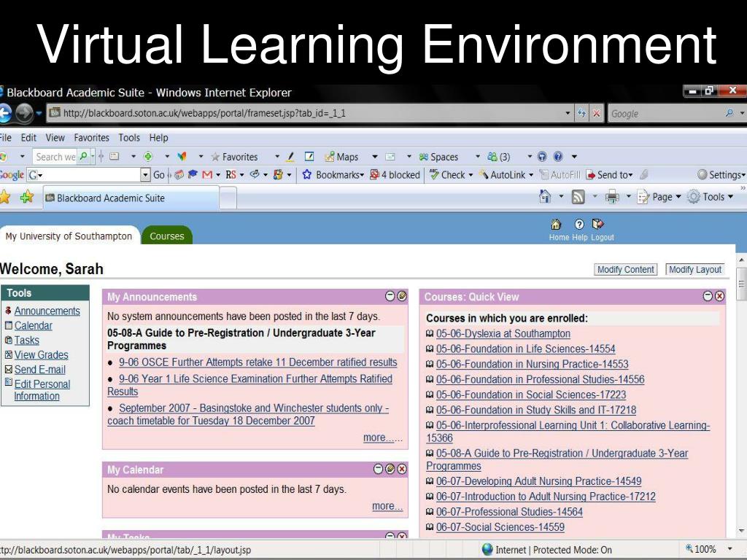The width and height of the screenshot is (747, 560).
Task: Open the Favorites menu in menu bar
Action: 91,138
